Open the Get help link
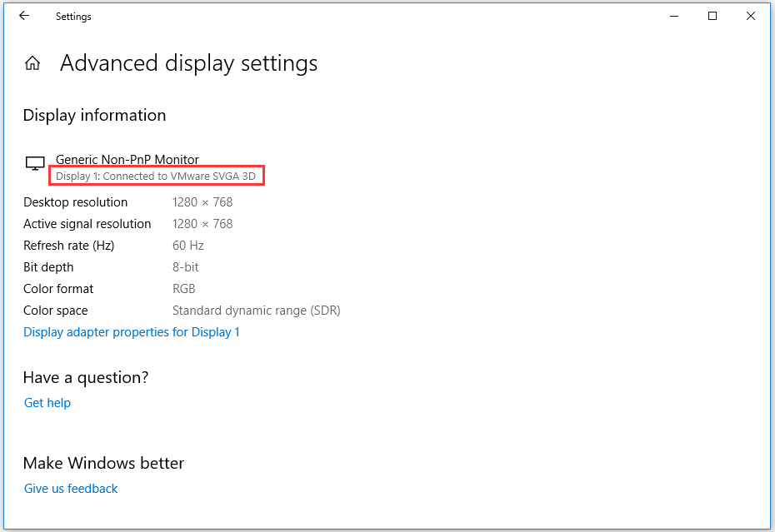This screenshot has height=532, width=775. pyautogui.click(x=47, y=403)
